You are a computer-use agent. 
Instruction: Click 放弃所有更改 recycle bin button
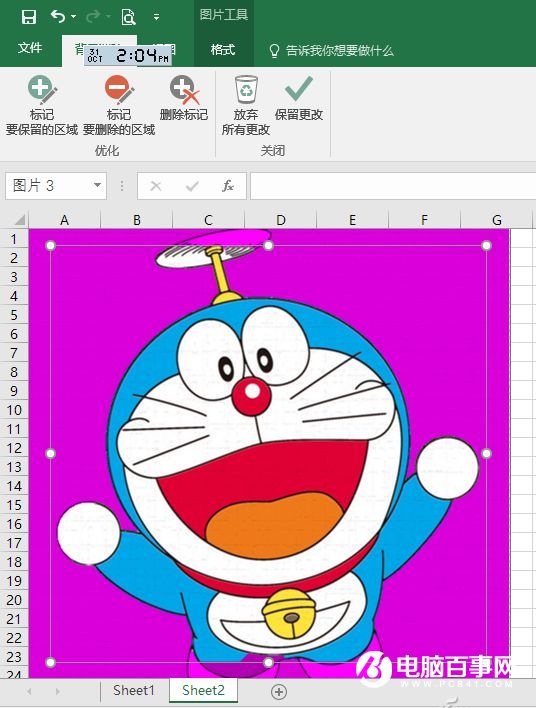(246, 106)
